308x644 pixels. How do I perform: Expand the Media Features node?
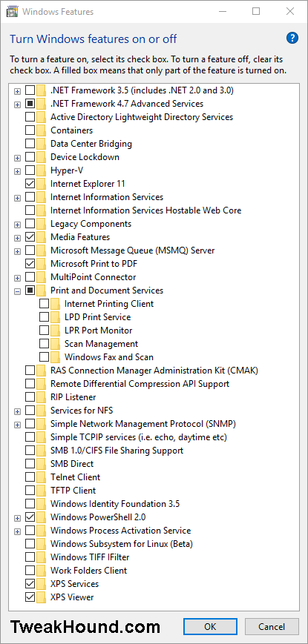click(17, 237)
